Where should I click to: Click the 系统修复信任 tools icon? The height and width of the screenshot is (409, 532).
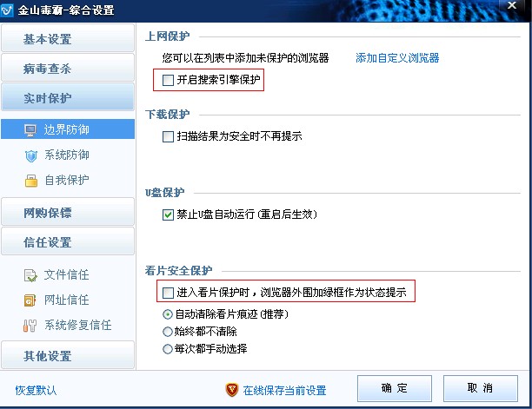(x=30, y=326)
